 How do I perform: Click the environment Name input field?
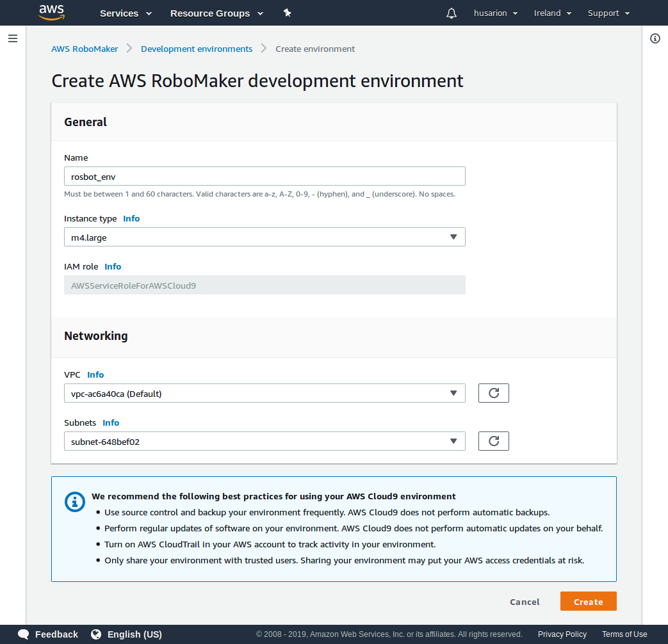click(265, 176)
